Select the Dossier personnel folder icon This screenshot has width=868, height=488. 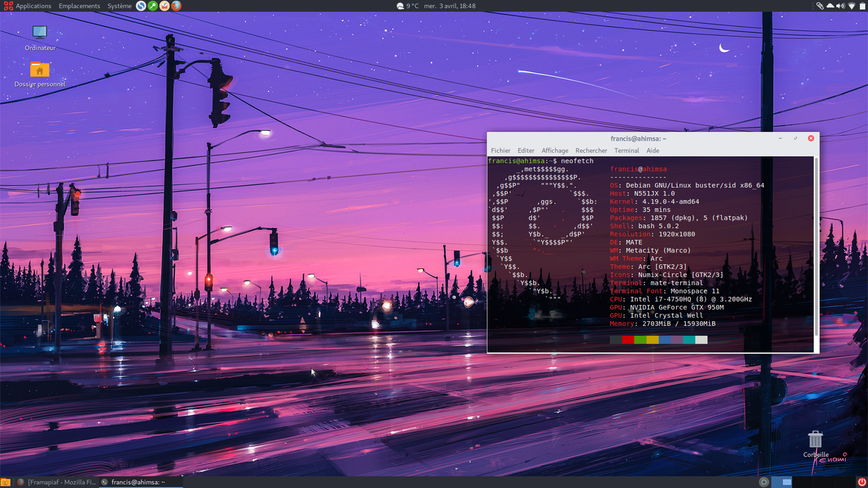point(40,75)
